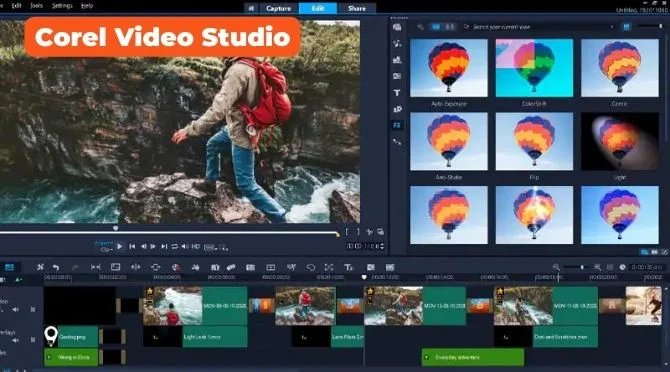This screenshot has width=670, height=372.
Task: Adjust the timeline zoom slider
Action: coord(576,267)
